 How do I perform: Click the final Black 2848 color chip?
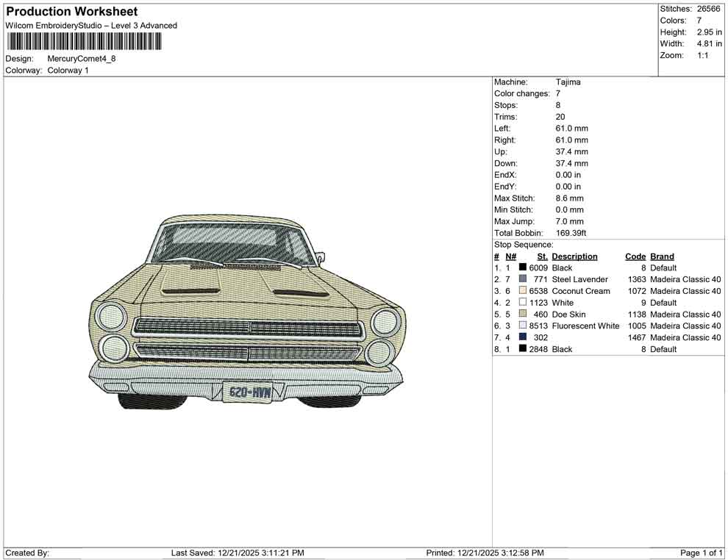click(x=525, y=349)
